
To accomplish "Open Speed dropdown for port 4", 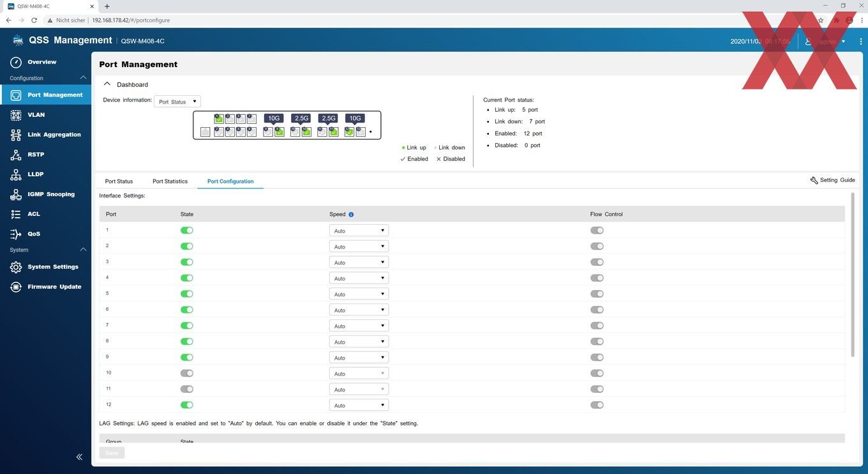I will click(x=359, y=278).
